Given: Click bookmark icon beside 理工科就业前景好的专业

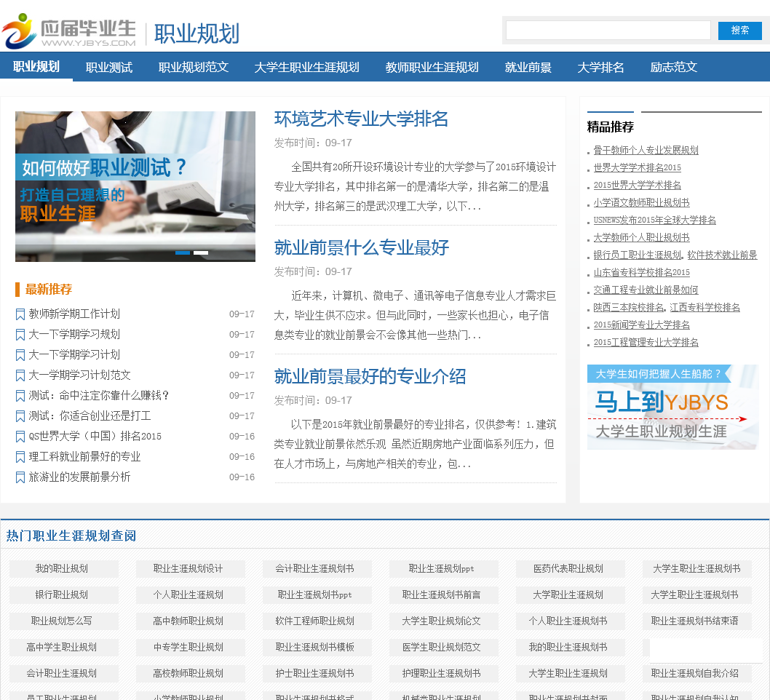Looking at the screenshot, I should [x=20, y=457].
